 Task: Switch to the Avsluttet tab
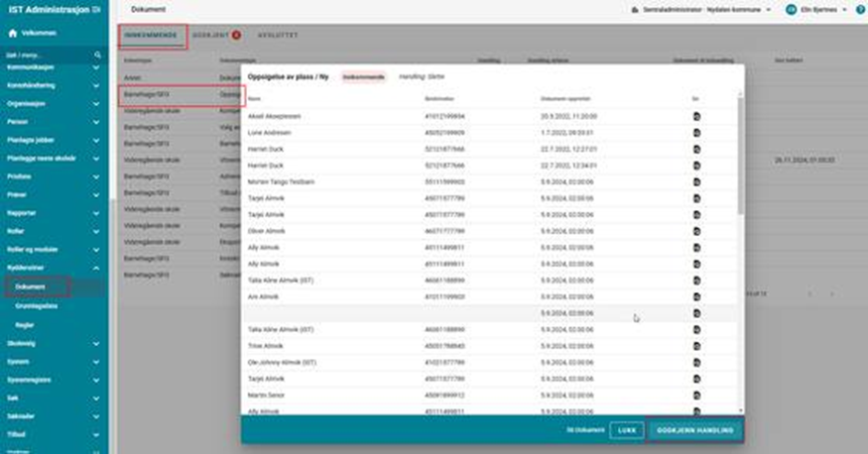278,36
